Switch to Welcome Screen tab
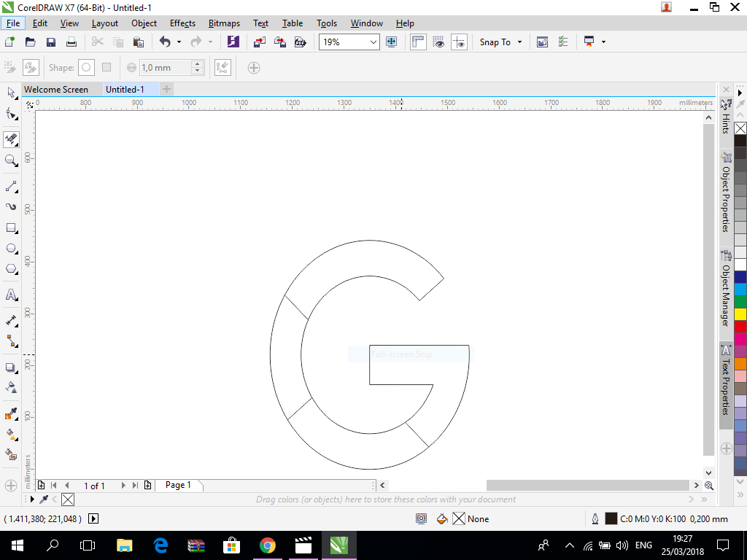This screenshot has height=560, width=747. pyautogui.click(x=56, y=89)
